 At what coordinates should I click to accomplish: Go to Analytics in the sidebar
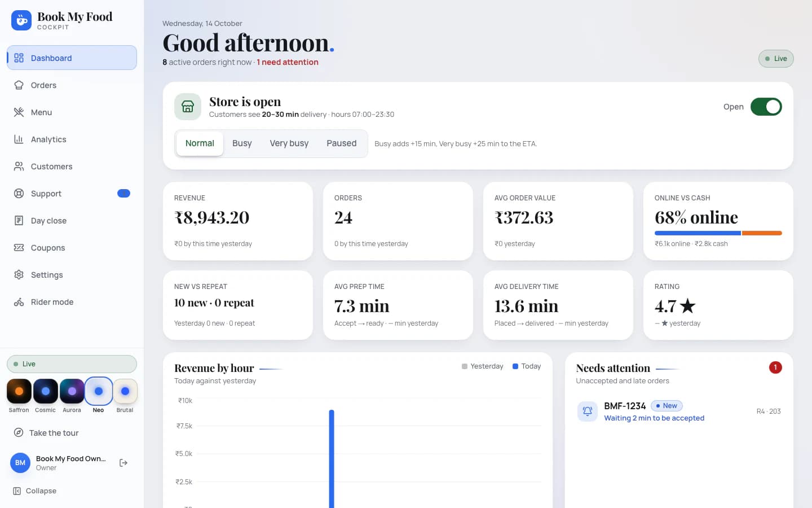tap(72, 139)
